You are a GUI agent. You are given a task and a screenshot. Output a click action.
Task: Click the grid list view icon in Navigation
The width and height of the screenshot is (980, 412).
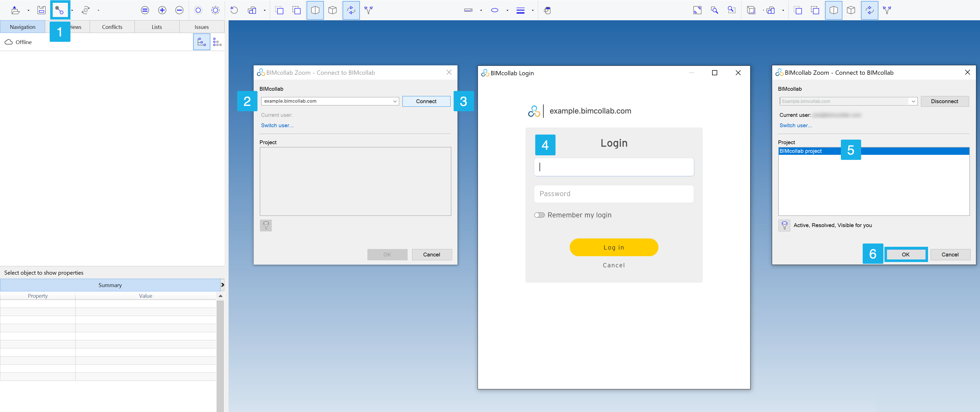217,42
